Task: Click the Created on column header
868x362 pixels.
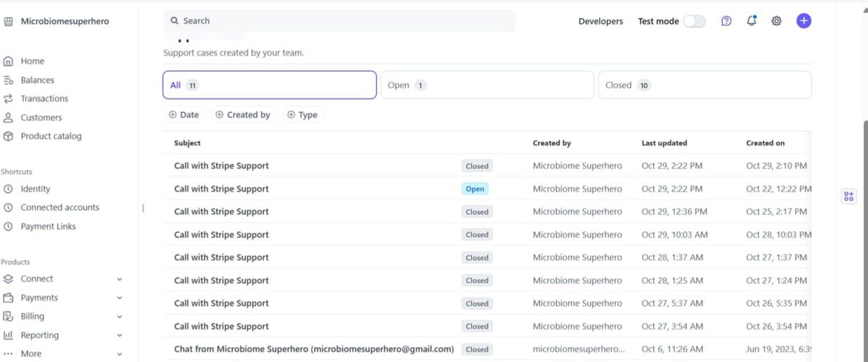Action: [x=765, y=143]
